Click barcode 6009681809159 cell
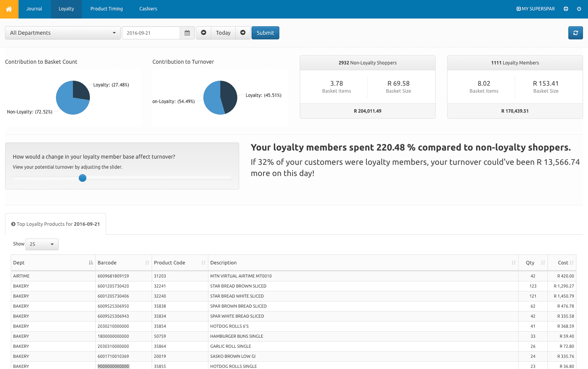Image resolution: width=588 pixels, height=369 pixels. [123, 276]
